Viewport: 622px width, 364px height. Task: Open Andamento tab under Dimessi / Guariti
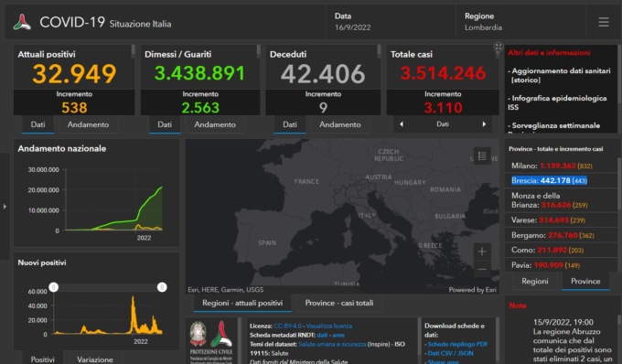pos(215,124)
